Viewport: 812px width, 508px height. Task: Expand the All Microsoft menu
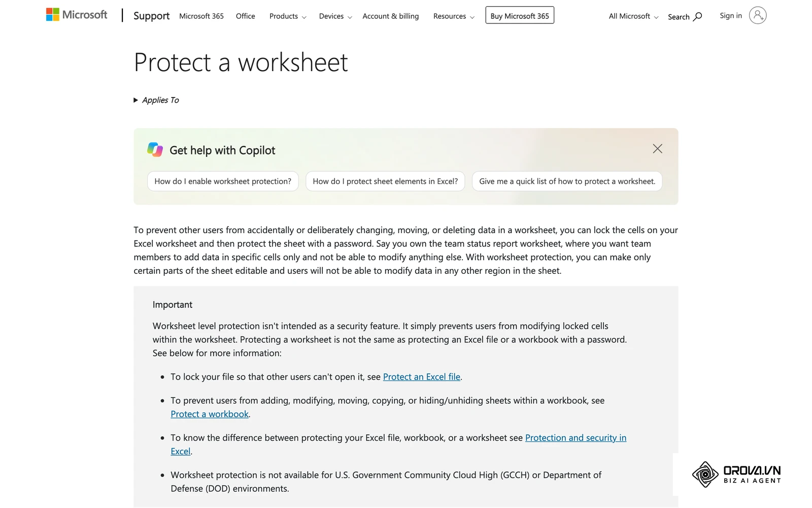[633, 16]
